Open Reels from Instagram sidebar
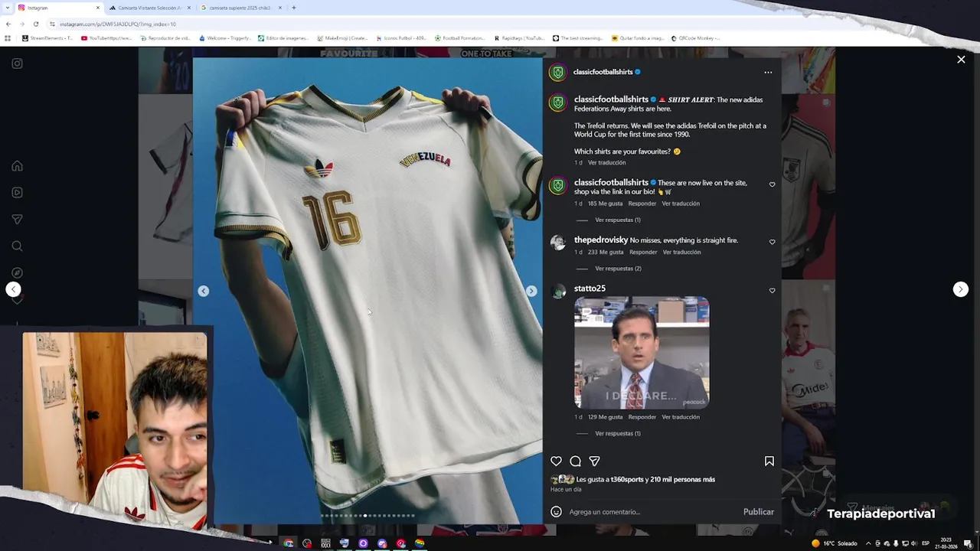 pyautogui.click(x=17, y=193)
